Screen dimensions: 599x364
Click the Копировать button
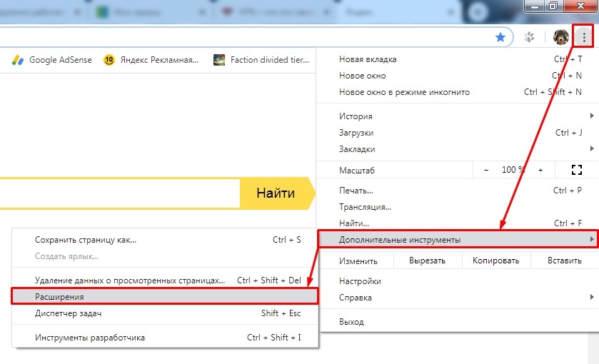click(496, 261)
